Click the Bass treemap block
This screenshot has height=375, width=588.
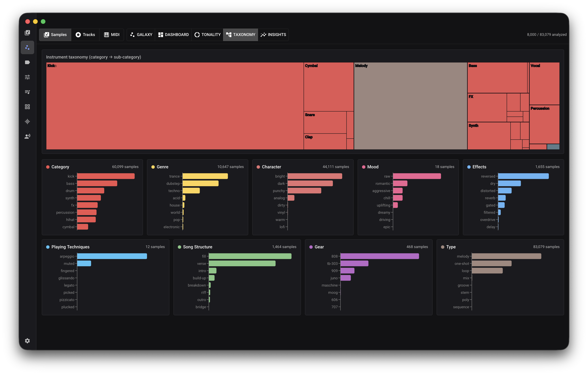tap(497, 78)
